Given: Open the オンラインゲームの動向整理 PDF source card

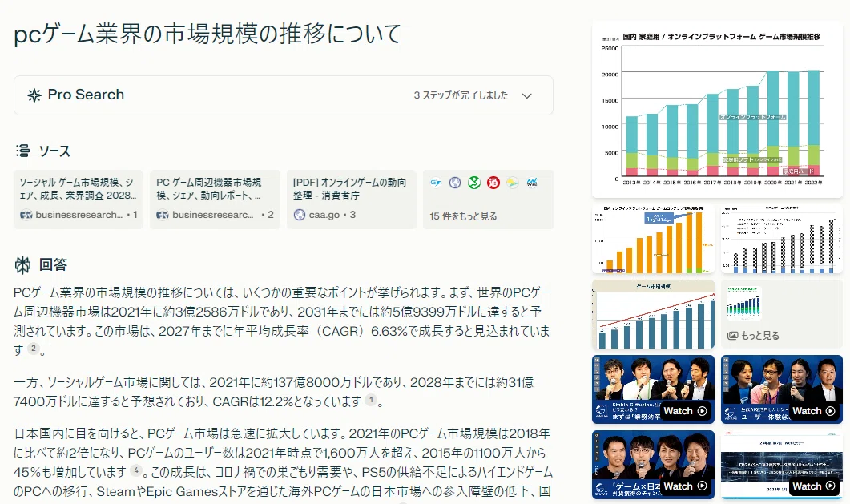Looking at the screenshot, I should pyautogui.click(x=352, y=199).
